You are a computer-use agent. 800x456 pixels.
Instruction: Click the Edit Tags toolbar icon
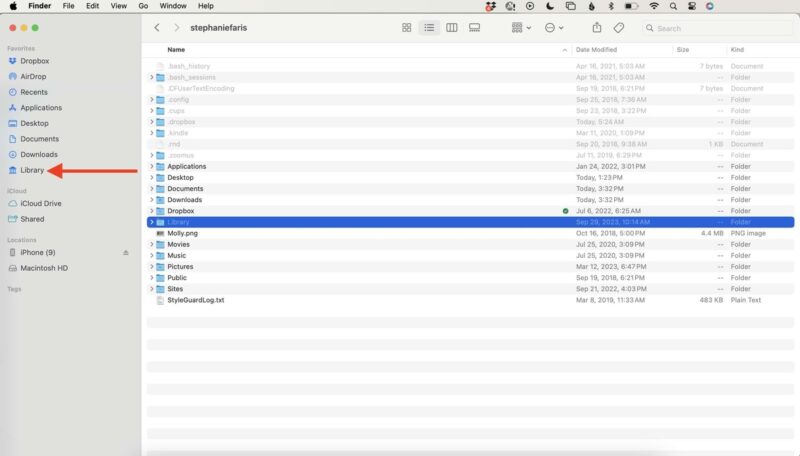[619, 28]
